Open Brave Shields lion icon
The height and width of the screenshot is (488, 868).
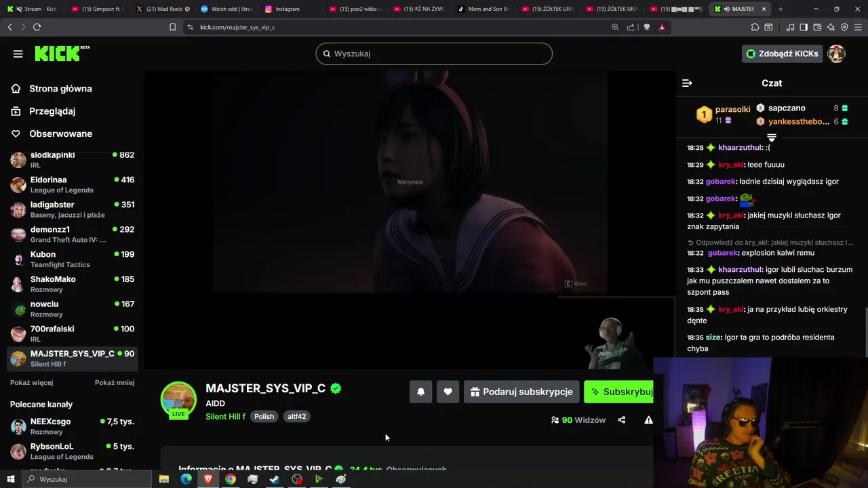coord(646,27)
